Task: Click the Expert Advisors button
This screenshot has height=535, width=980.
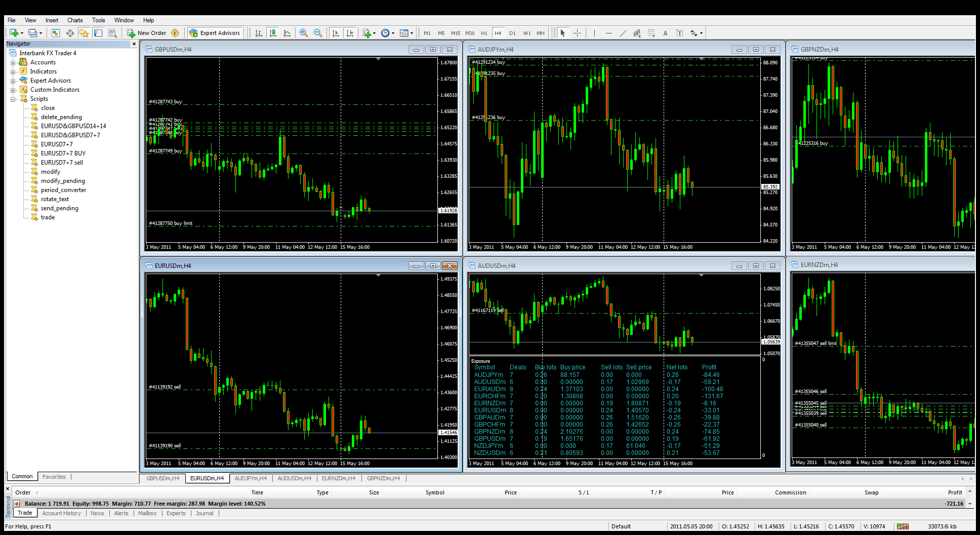Action: coord(215,33)
